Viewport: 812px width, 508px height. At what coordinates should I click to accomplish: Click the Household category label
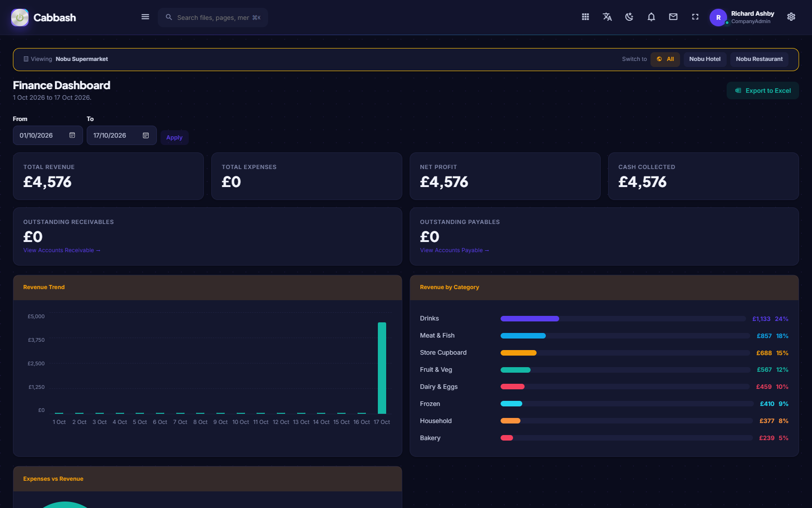[436, 421]
